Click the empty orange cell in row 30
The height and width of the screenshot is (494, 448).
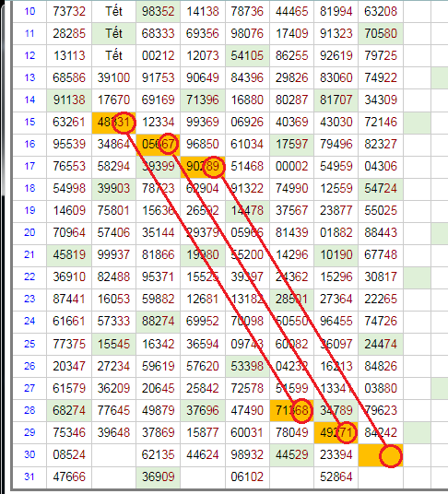tap(381, 455)
